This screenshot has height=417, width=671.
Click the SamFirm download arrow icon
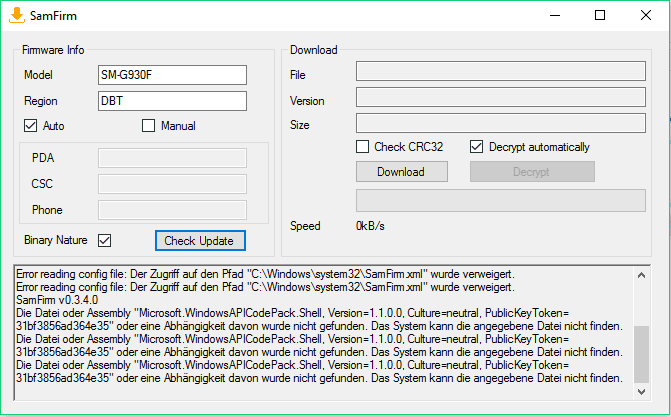17,15
